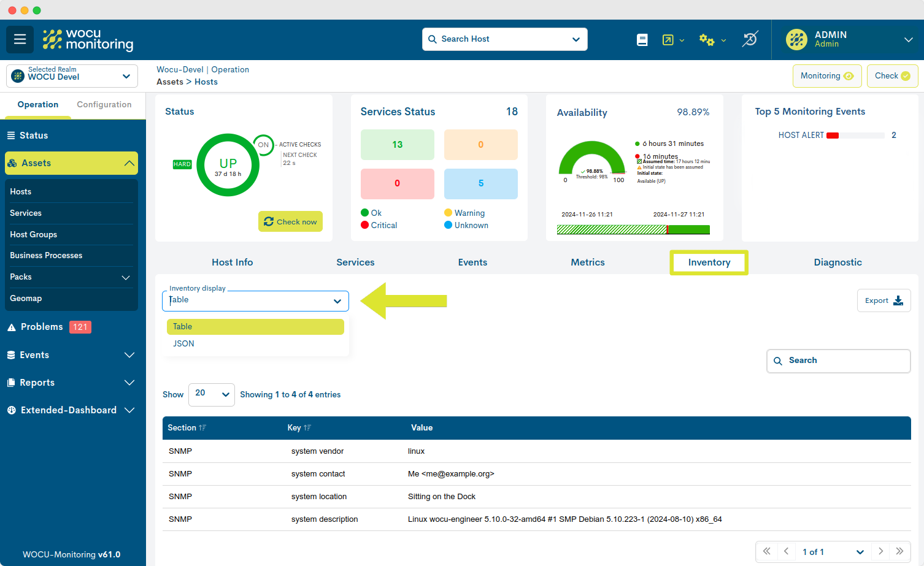This screenshot has width=924, height=566.
Task: Open the documentation book icon
Action: (642, 40)
